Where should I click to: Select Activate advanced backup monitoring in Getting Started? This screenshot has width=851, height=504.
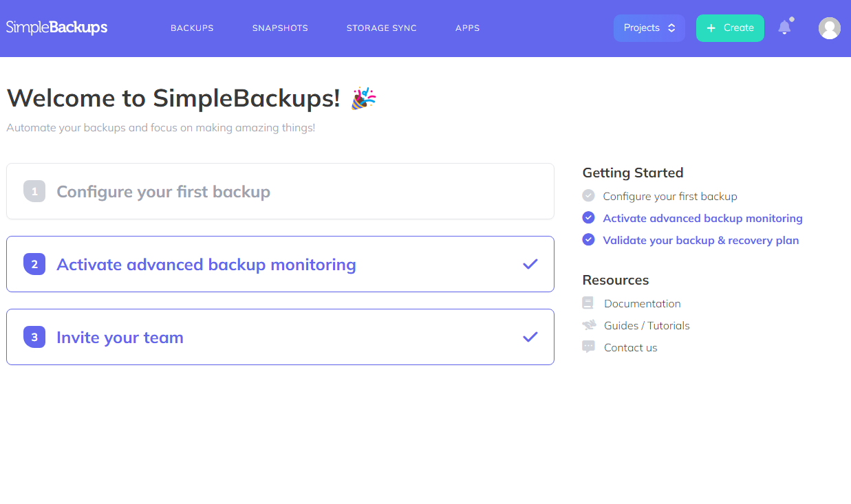tap(702, 218)
